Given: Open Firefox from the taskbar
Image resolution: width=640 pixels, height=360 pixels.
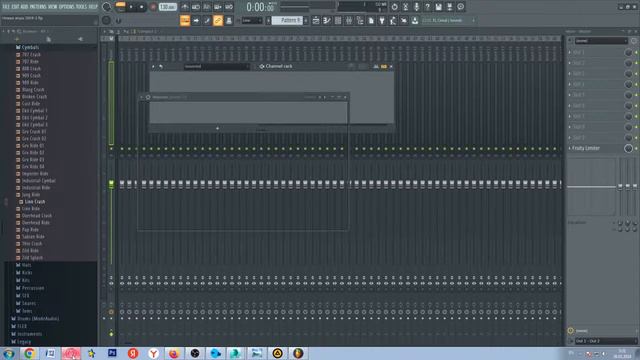Looking at the screenshot, I should tap(174, 353).
